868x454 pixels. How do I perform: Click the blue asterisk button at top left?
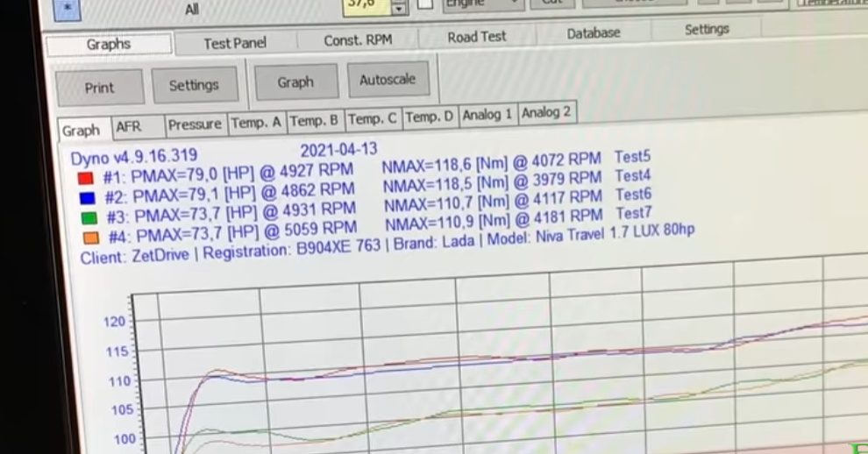[x=69, y=9]
